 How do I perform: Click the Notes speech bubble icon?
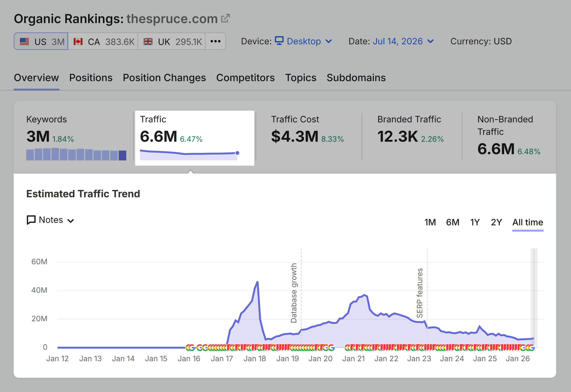point(31,220)
